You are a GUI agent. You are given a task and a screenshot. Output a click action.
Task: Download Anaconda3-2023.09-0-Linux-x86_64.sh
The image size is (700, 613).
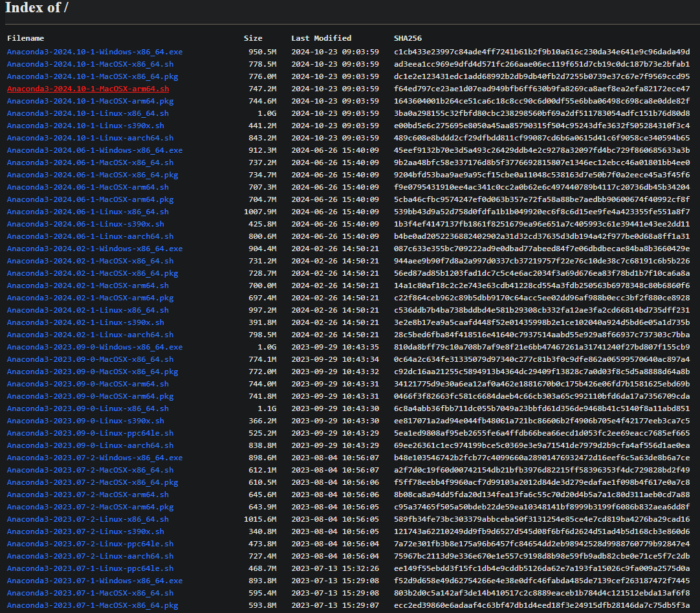88,408
